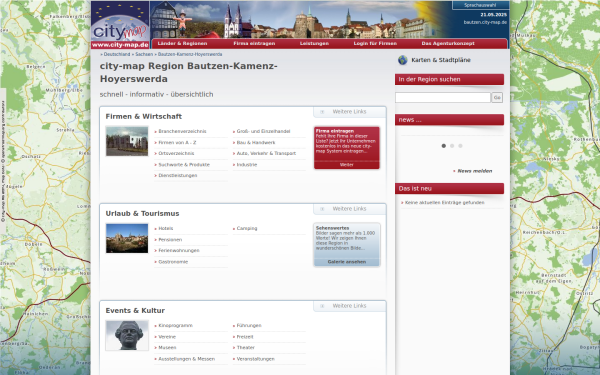This screenshot has height=375, width=600.
Task: Click the globe icon beside Karten & Stadtpläne
Action: (403, 60)
